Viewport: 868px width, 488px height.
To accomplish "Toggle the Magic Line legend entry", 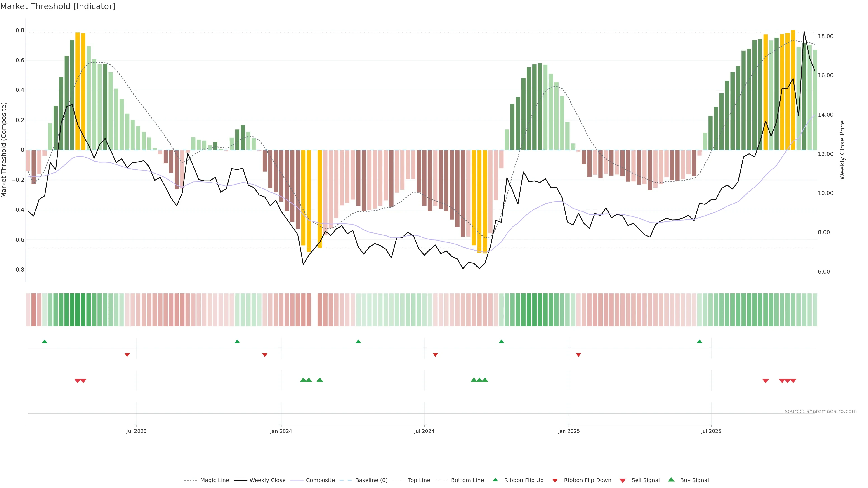I will click(x=214, y=480).
